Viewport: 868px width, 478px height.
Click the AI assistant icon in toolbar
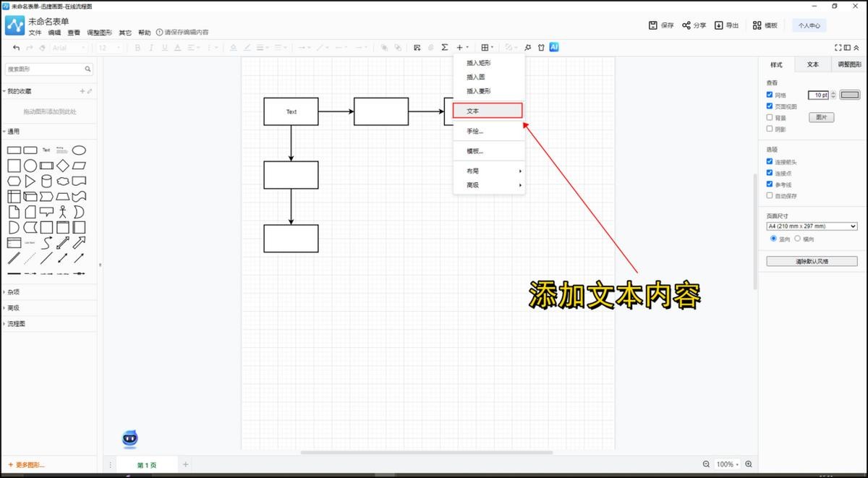554,48
